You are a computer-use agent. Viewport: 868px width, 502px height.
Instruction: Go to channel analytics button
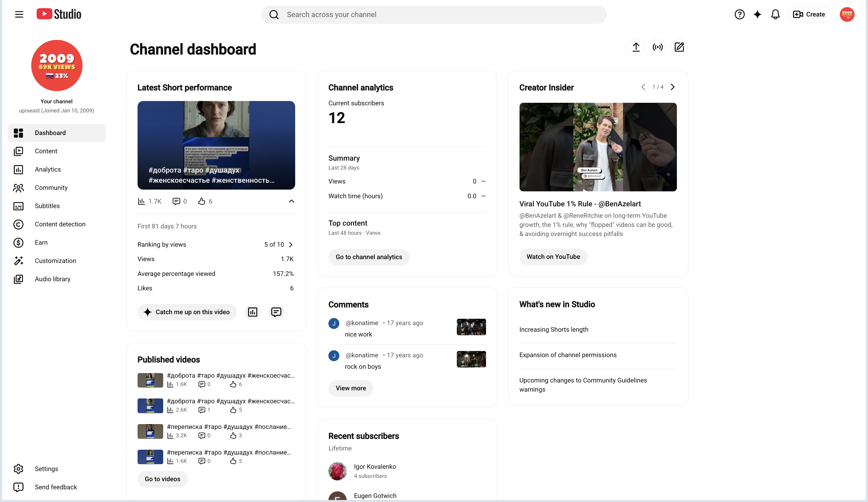tap(369, 257)
